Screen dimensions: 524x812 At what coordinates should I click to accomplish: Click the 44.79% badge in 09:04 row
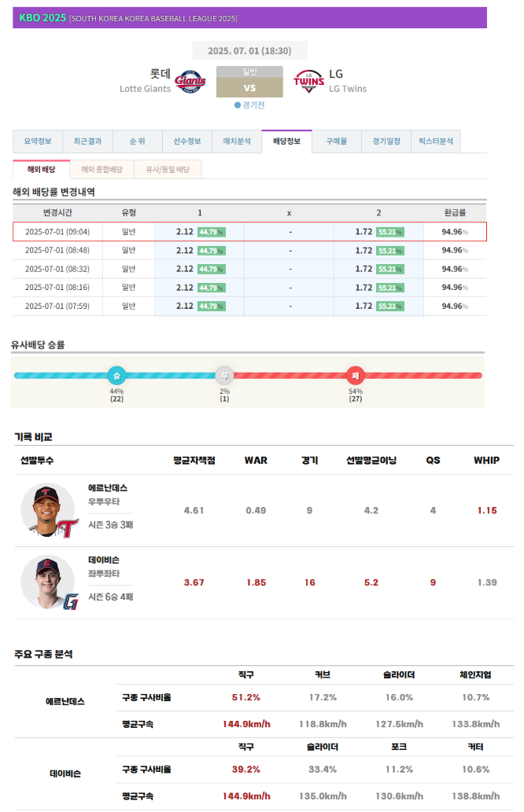(212, 232)
